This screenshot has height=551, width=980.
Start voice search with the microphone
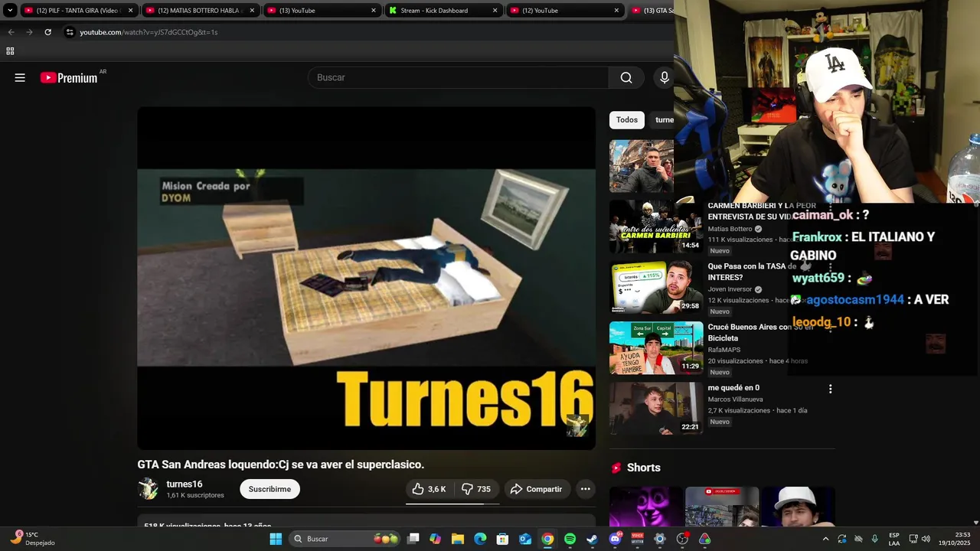[x=665, y=77]
